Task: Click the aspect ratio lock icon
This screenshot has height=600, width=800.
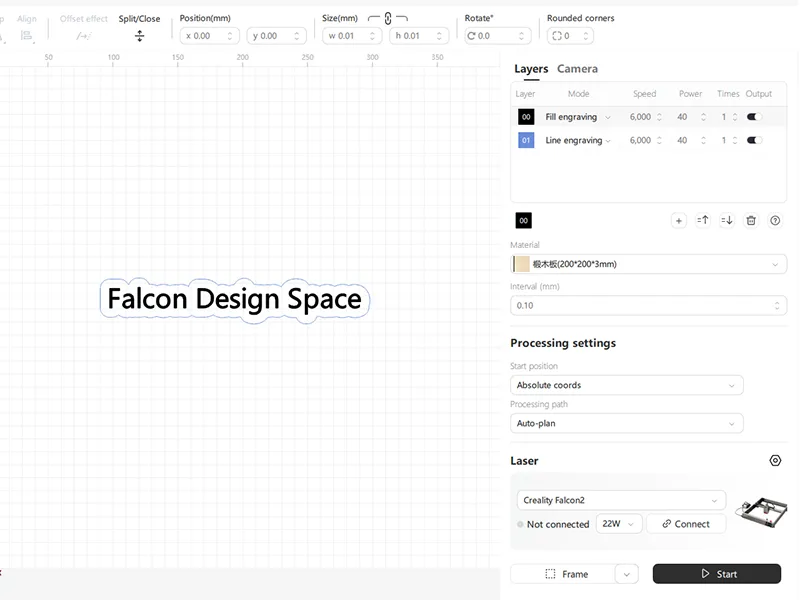Action: pos(388,19)
